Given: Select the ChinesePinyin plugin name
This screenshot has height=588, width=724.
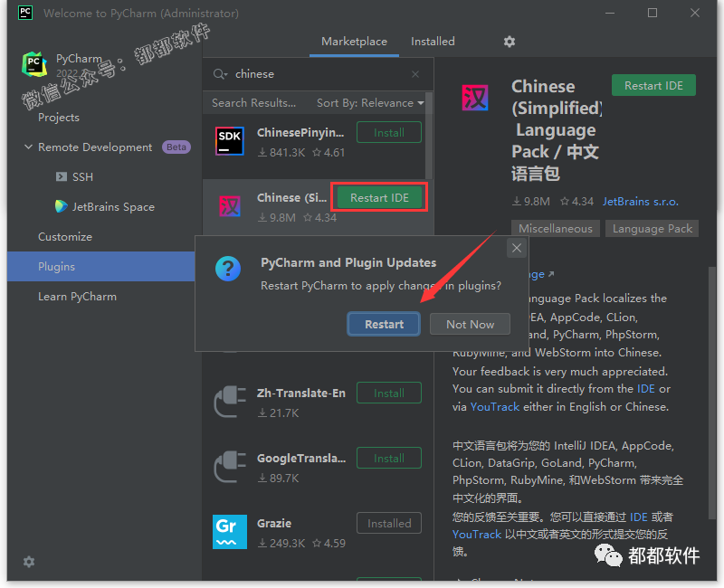Looking at the screenshot, I should (300, 132).
